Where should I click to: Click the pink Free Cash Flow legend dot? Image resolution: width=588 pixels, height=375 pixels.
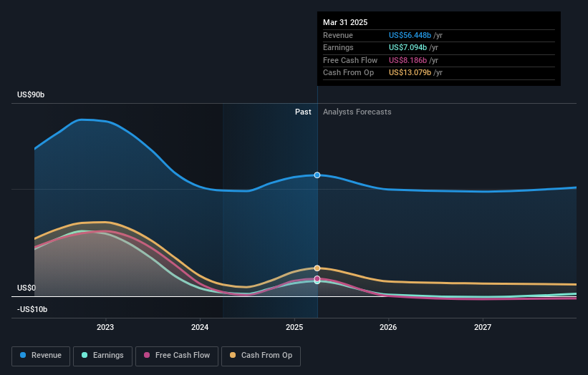pyautogui.click(x=147, y=355)
